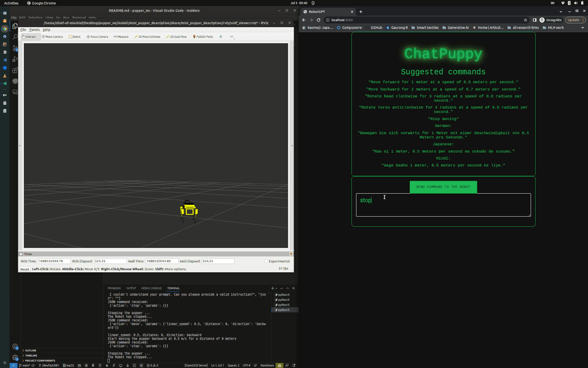588x368 pixels.
Task: Switch to the OUTPUT panel tab
Action: [131, 288]
